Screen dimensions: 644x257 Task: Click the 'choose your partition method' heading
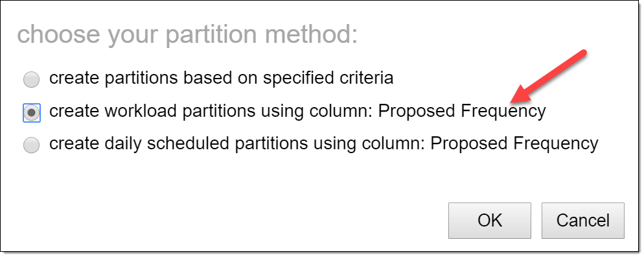pos(187,35)
